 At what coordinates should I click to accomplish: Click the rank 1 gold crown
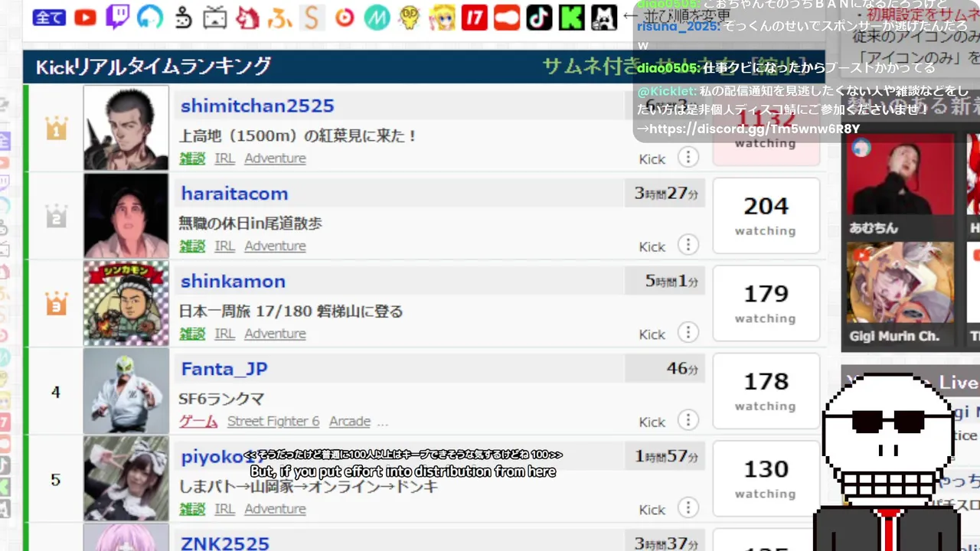coord(57,128)
